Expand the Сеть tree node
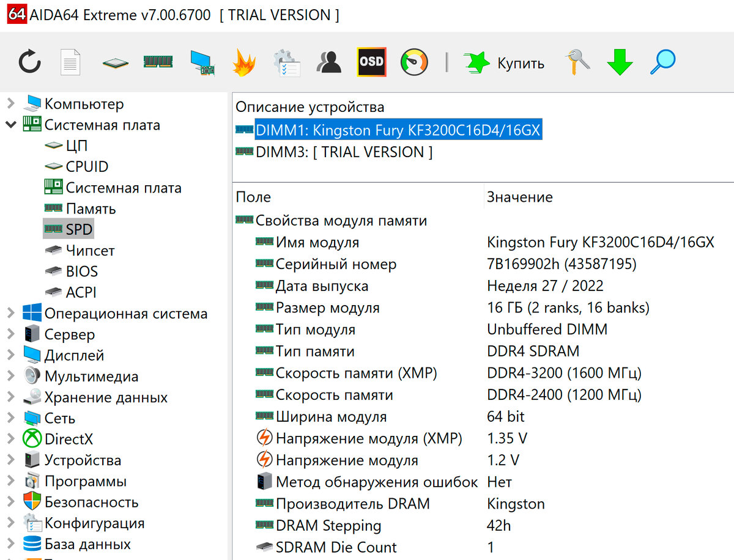The image size is (734, 560). point(11,418)
